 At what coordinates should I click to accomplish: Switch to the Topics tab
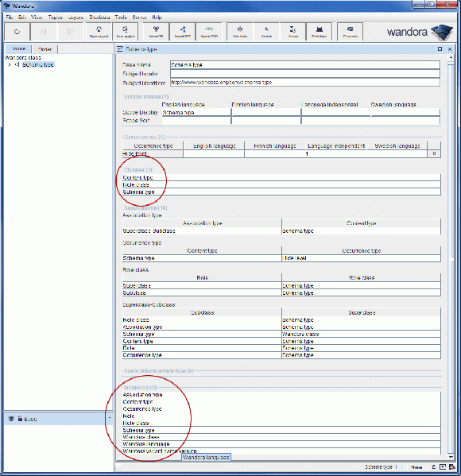tap(18, 48)
